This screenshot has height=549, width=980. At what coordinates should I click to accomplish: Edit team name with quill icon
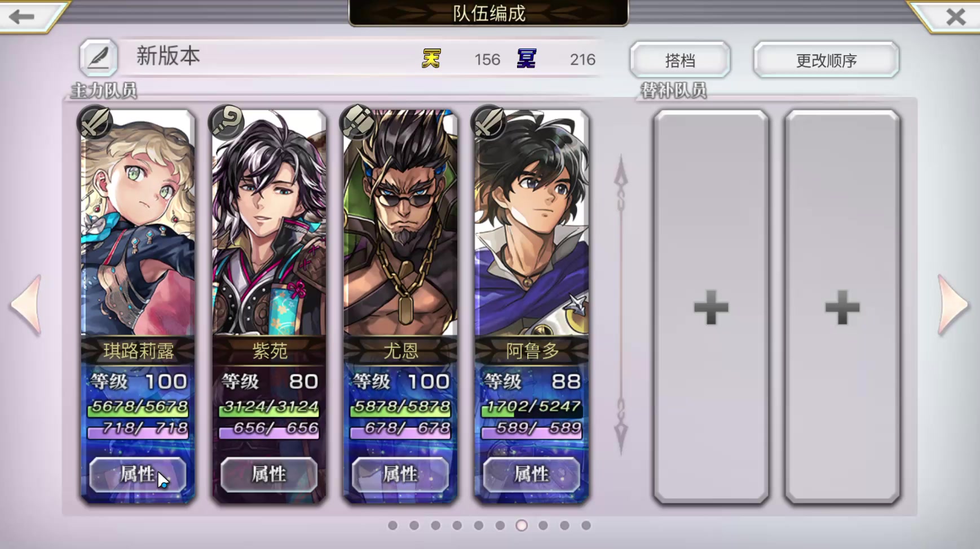(x=98, y=57)
